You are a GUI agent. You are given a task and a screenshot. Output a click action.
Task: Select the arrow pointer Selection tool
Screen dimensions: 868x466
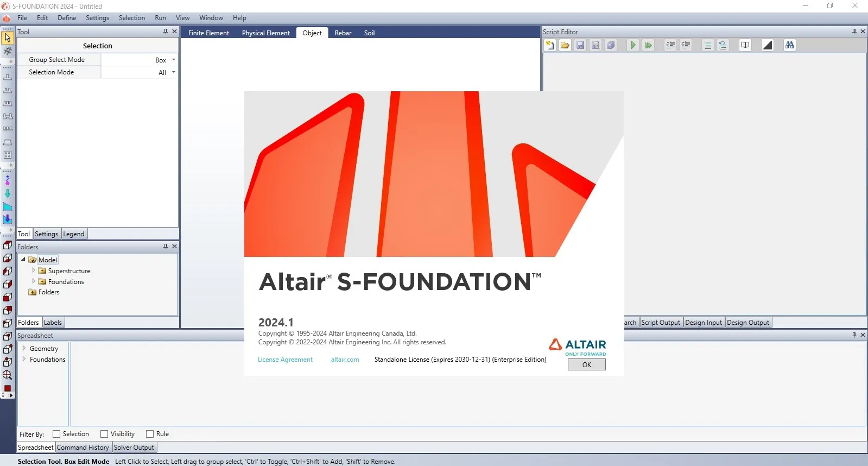(8, 38)
